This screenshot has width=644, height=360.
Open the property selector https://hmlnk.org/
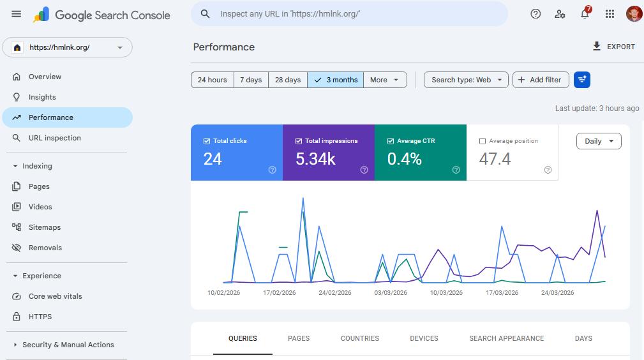pos(68,47)
